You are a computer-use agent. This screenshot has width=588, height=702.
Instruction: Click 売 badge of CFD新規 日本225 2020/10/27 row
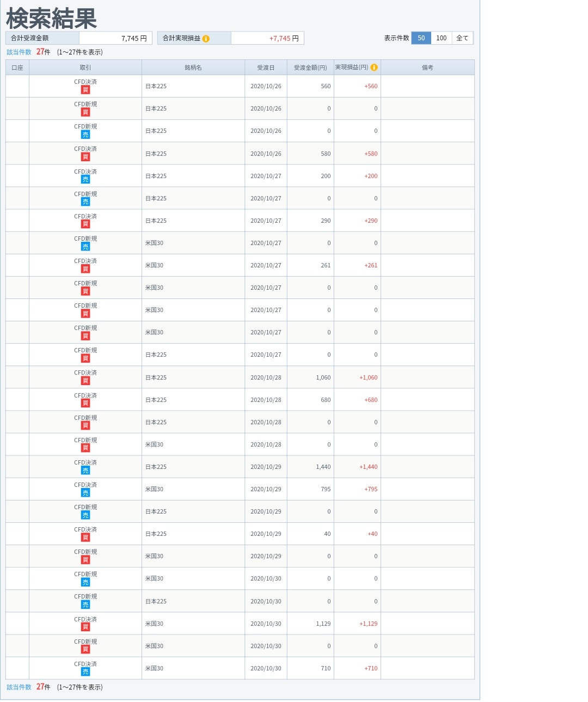point(85,202)
